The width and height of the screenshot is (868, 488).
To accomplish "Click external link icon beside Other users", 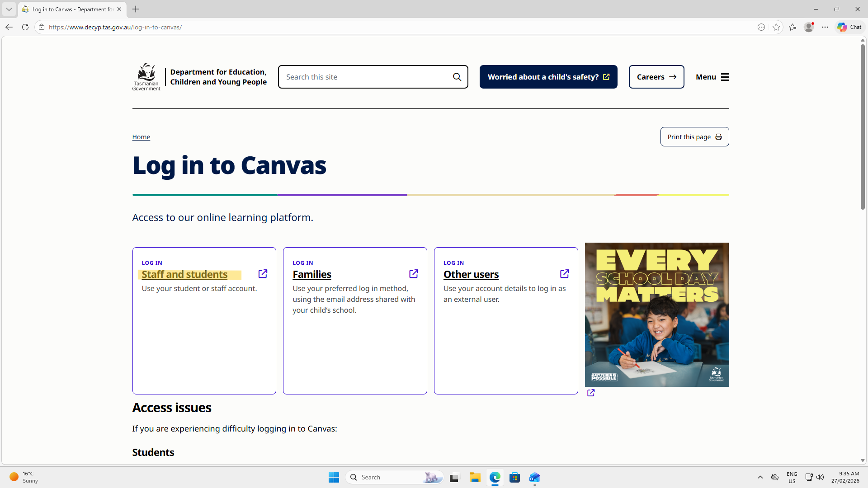I will (564, 274).
